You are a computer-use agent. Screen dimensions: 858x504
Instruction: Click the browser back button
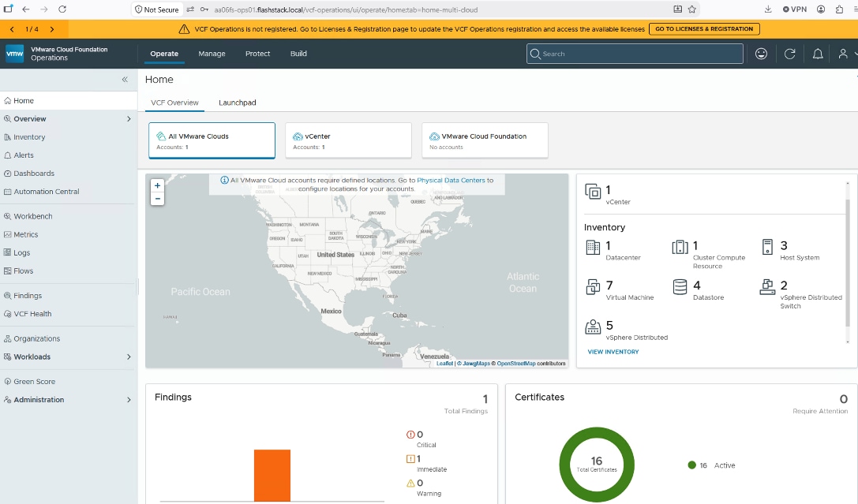pos(26,9)
